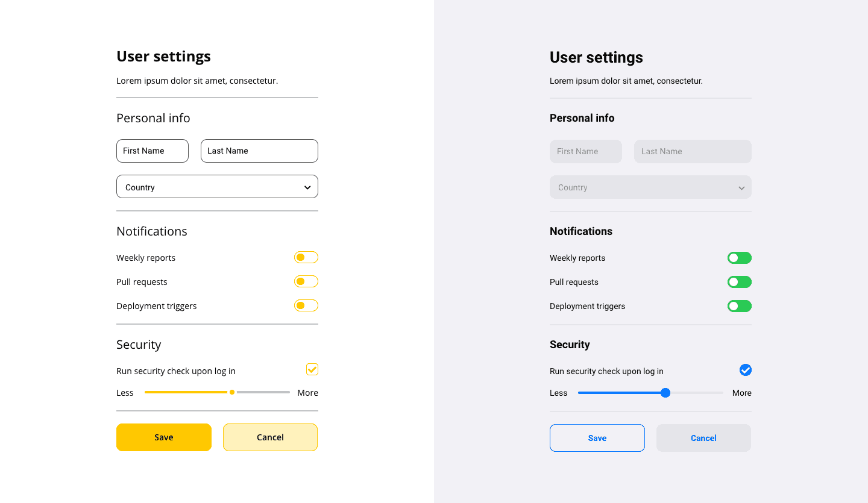Select the Last Name field in yellow theme
868x503 pixels.
(x=259, y=151)
